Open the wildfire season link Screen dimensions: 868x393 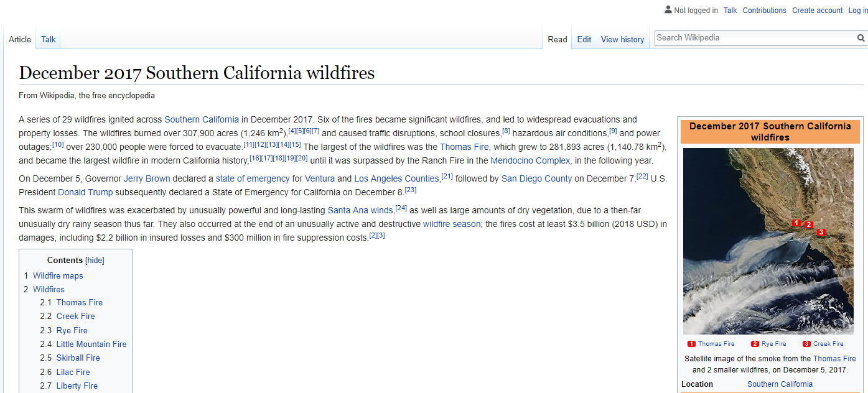pos(452,224)
